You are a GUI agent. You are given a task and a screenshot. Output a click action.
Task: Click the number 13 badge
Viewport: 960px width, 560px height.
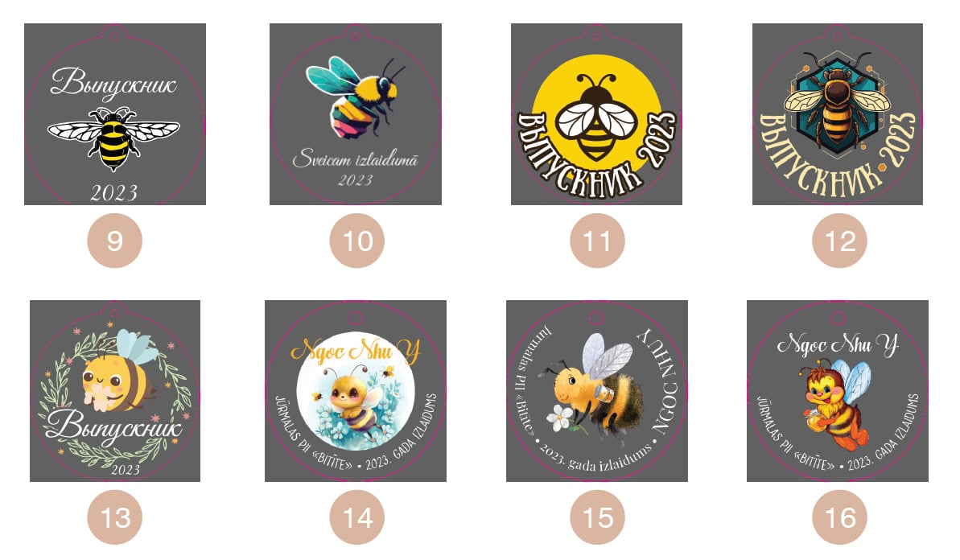[x=115, y=517]
